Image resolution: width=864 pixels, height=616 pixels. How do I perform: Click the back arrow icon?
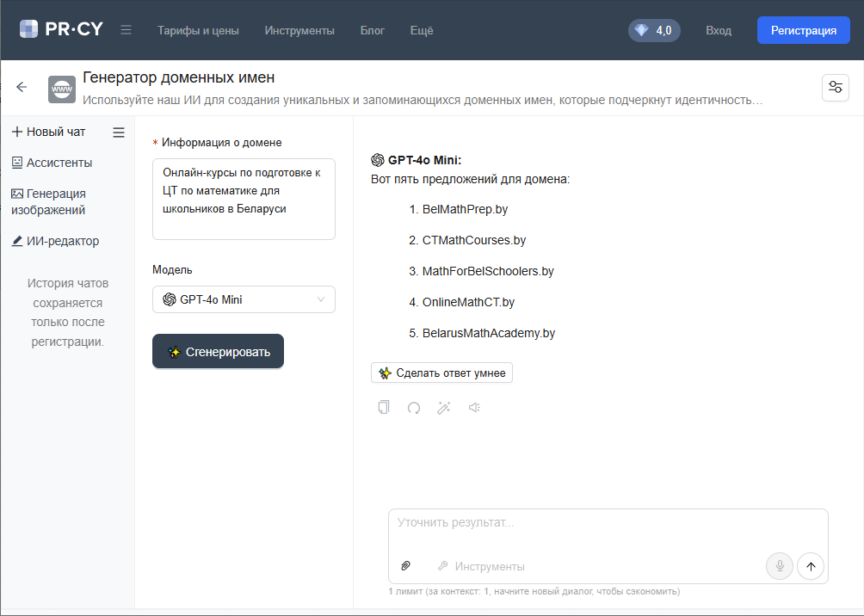pos(22,87)
